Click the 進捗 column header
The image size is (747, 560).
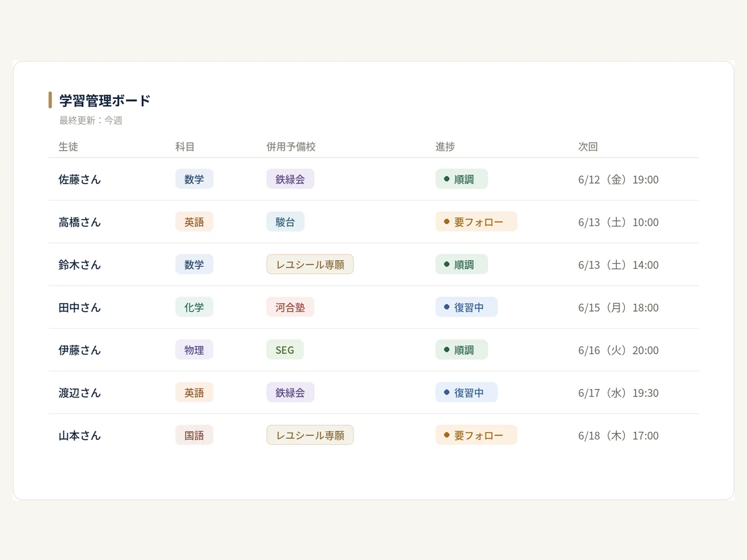click(445, 147)
